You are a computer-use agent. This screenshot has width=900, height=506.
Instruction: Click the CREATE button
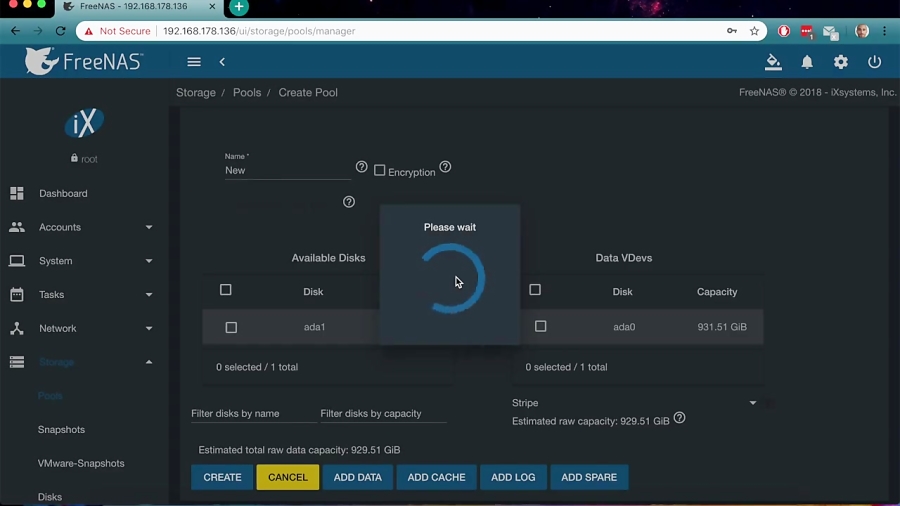(x=222, y=477)
